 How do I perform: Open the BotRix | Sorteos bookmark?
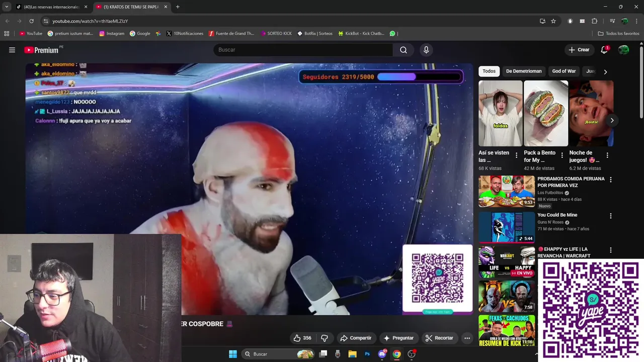click(315, 34)
